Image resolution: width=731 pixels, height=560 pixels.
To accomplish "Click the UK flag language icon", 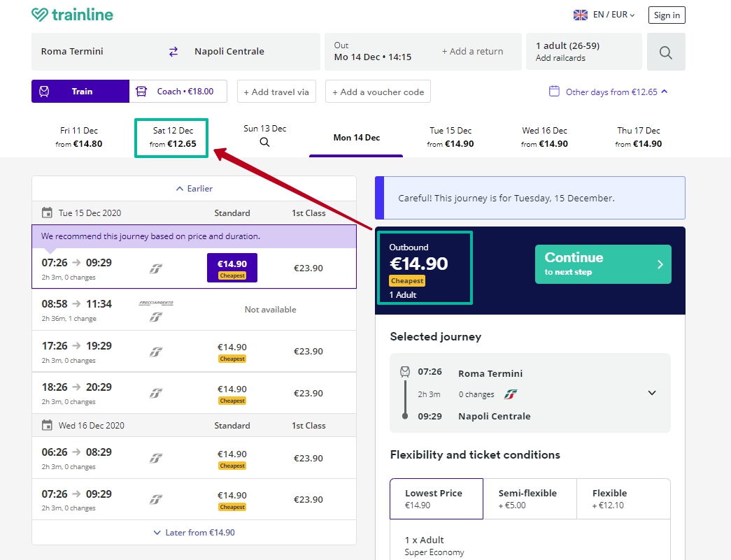I will [x=581, y=15].
